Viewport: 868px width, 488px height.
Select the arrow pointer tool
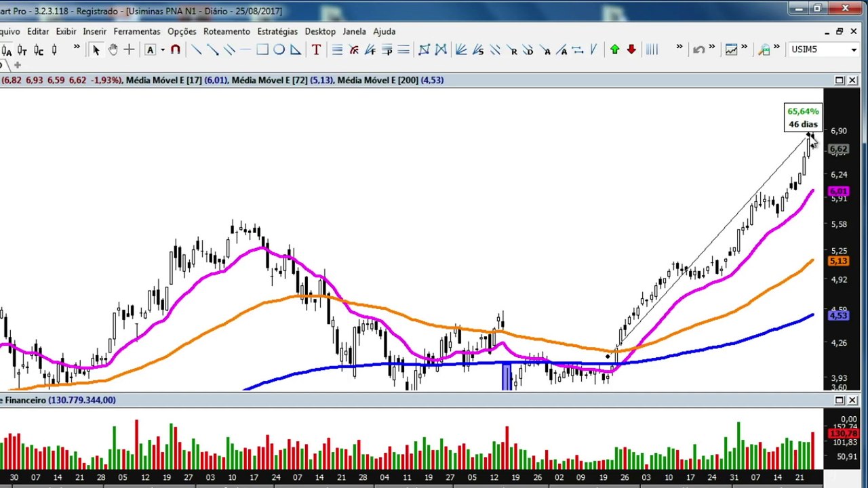[96, 49]
